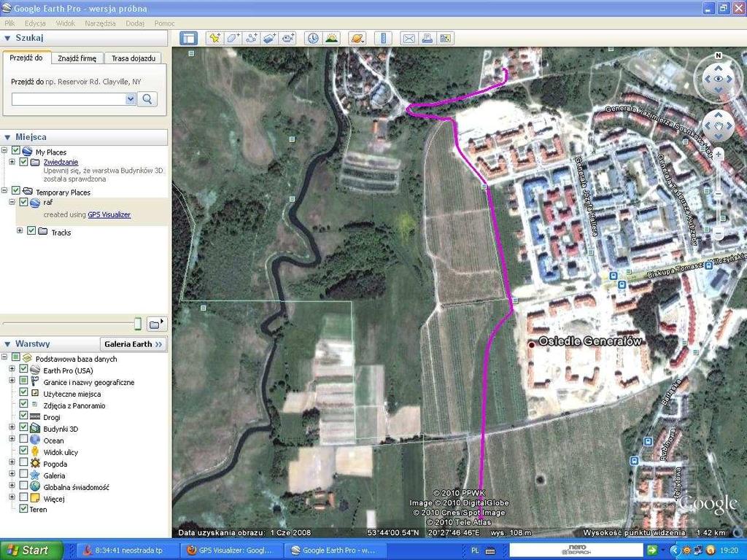Image resolution: width=747 pixels, height=560 pixels.
Task: Click the zoom out minus button
Action: 719,234
